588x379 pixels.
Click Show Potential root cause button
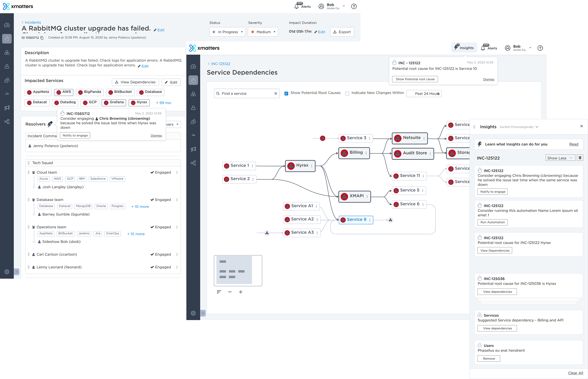click(415, 79)
